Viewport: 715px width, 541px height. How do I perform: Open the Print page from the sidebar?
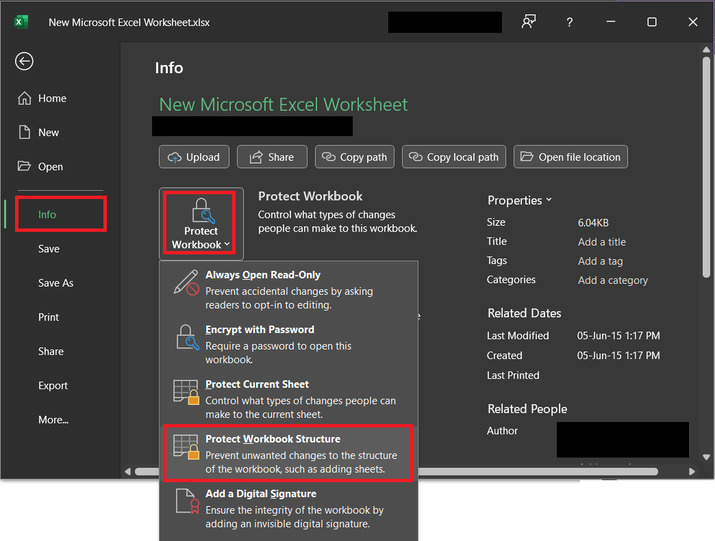click(48, 317)
